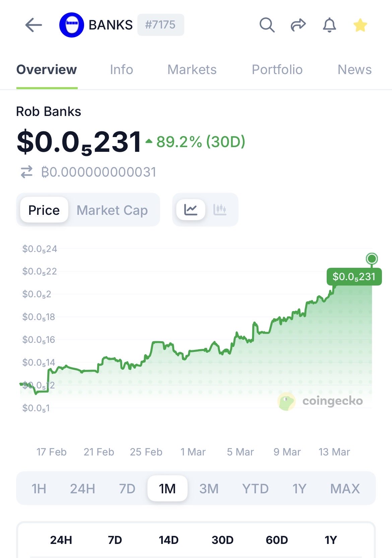Toggle chart to Market Cap

[112, 210]
